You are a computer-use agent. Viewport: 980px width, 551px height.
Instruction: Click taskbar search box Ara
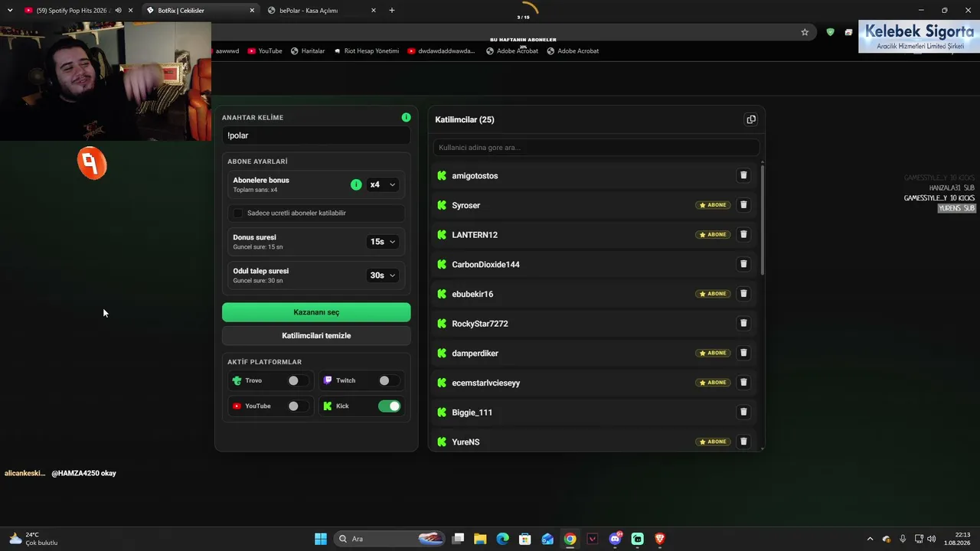[x=390, y=539]
